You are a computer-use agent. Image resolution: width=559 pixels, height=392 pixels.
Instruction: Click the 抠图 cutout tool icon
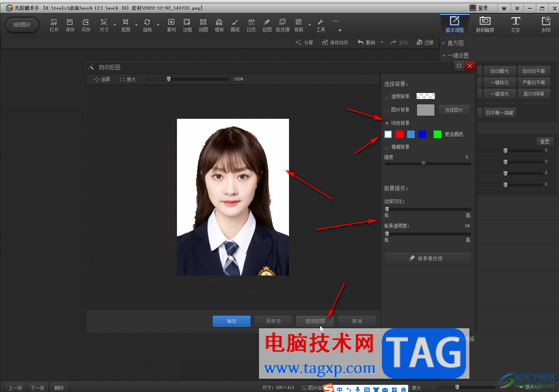(267, 25)
